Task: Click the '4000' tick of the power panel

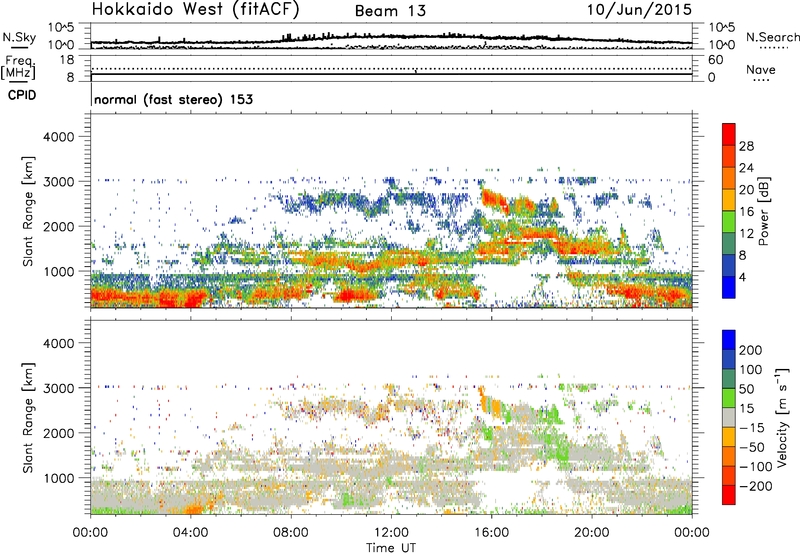Action: pos(59,137)
